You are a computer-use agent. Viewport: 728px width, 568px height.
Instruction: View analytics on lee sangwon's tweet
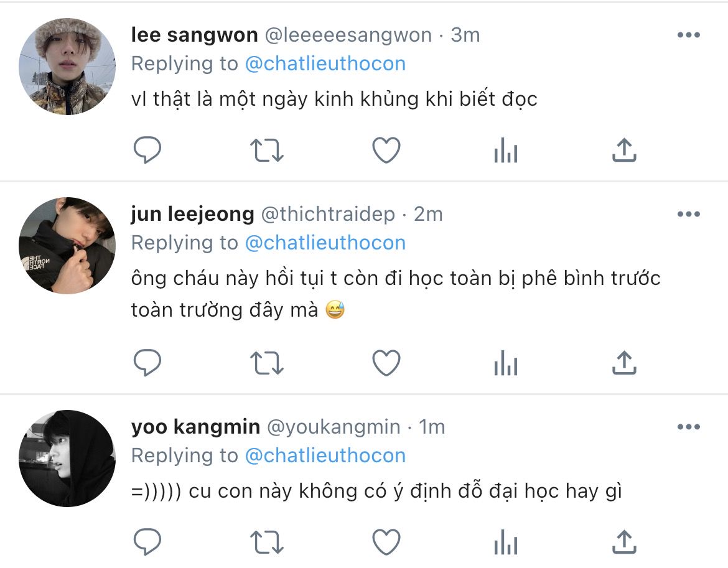click(x=505, y=150)
